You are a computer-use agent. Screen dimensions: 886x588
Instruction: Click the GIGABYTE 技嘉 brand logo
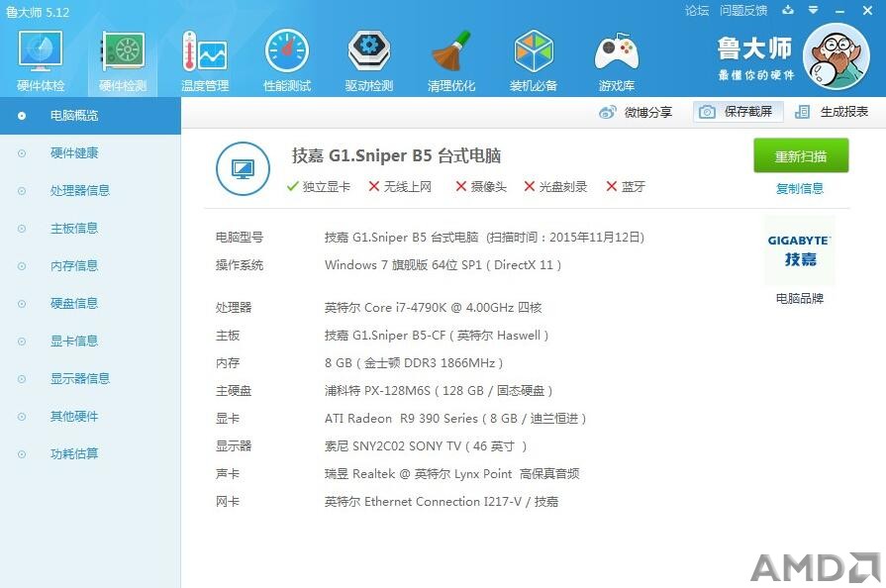point(800,250)
